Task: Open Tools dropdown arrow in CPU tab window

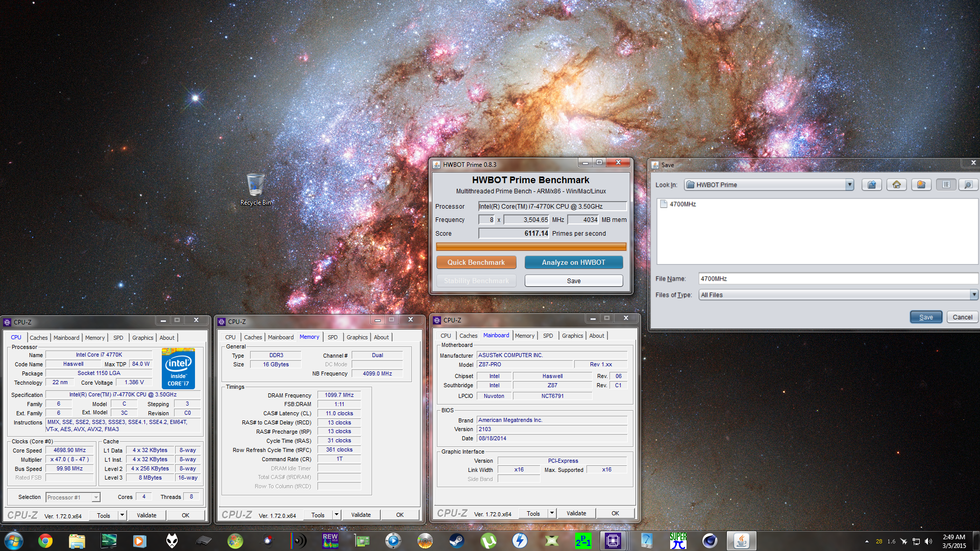Action: pos(122,515)
